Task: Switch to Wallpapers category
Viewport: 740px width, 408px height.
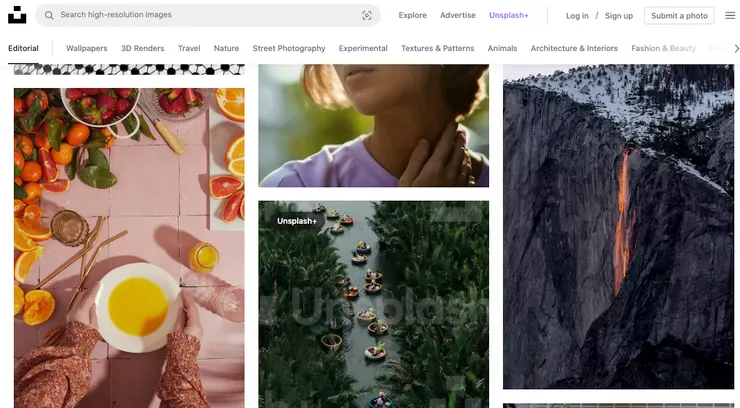Action: pyautogui.click(x=87, y=48)
